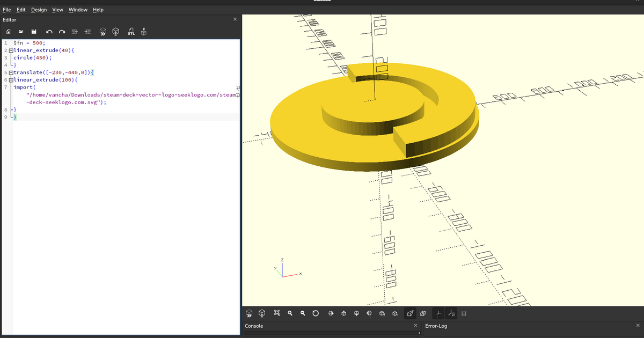Click the '-deck-seeklogo.com.svg' line

pos(66,101)
